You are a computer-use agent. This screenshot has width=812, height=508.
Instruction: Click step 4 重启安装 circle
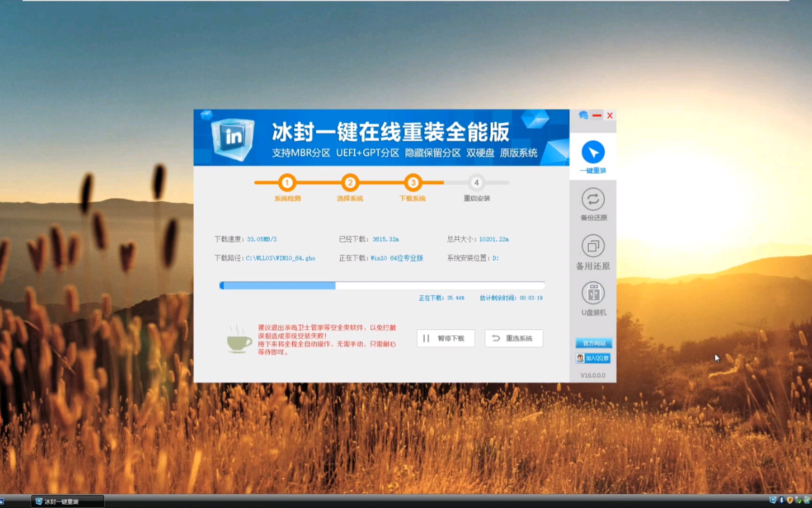click(476, 183)
